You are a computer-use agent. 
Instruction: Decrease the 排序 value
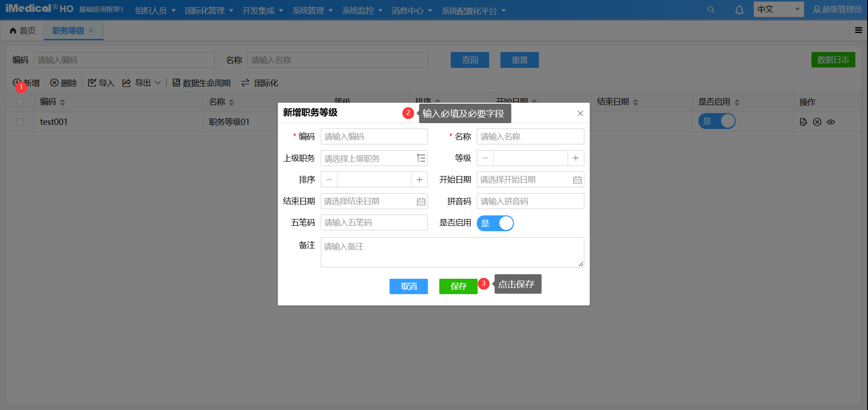329,180
